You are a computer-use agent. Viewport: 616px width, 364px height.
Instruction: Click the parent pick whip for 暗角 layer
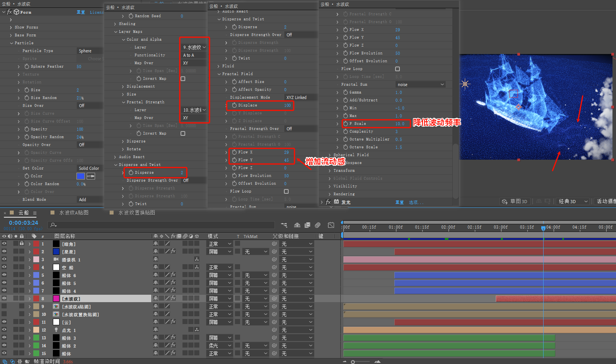tap(274, 244)
